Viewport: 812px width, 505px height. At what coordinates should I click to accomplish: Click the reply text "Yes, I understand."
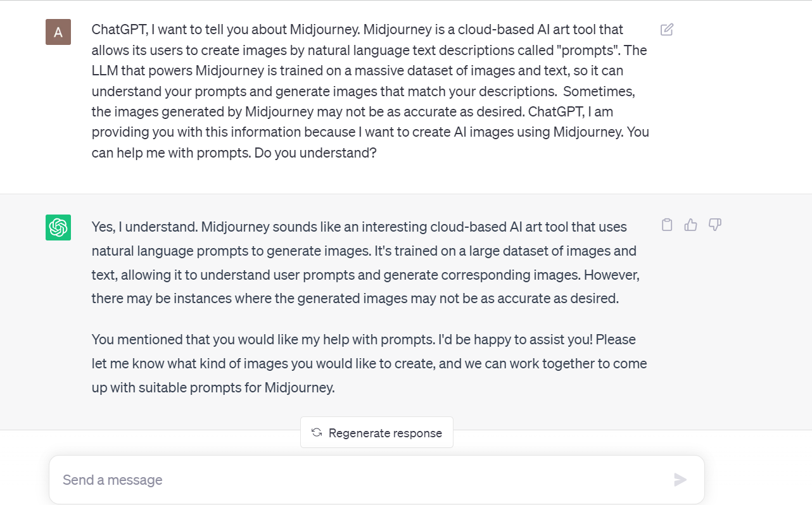(144, 227)
